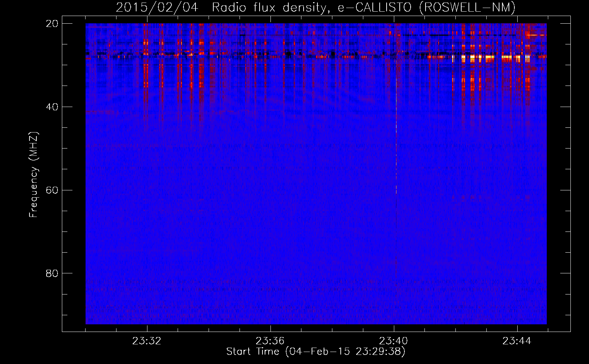Click the '23:32' time tick label
This screenshot has width=589, height=364.
point(147,341)
